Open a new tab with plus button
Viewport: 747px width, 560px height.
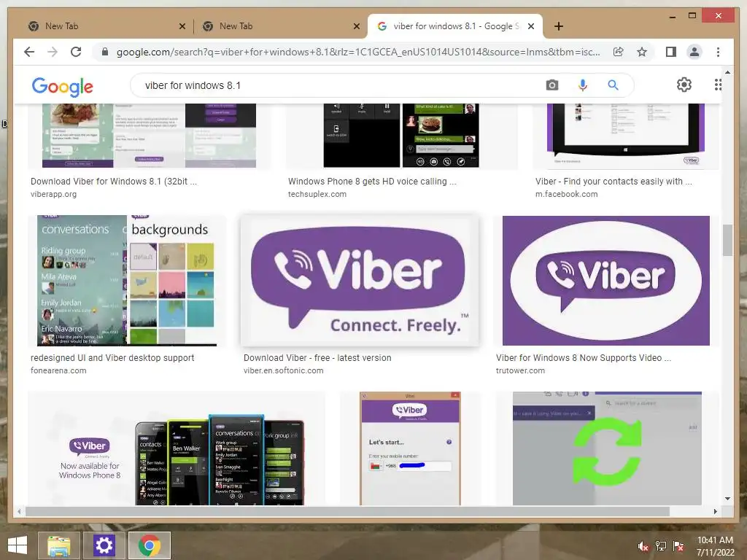(559, 26)
